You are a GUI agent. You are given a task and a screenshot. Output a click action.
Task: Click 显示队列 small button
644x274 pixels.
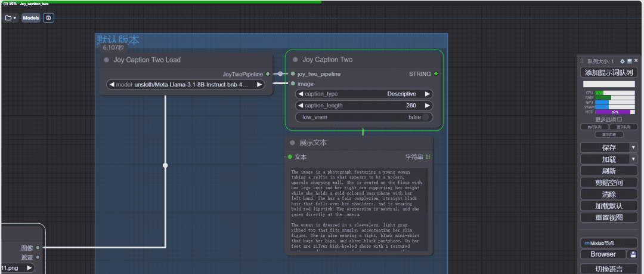624,127
